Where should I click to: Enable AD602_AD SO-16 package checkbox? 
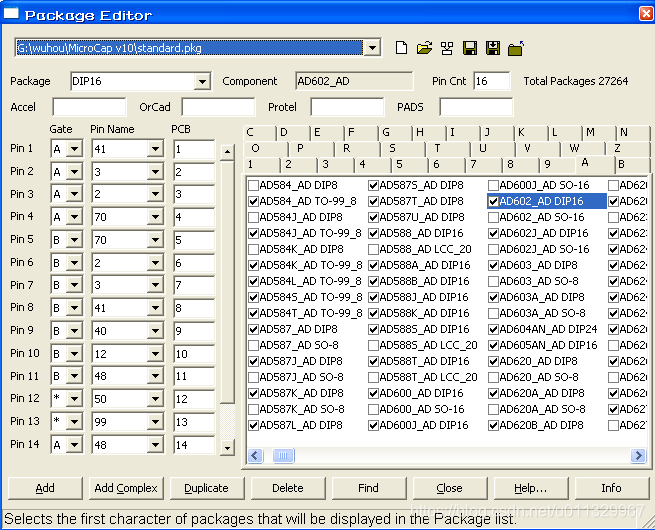click(493, 217)
